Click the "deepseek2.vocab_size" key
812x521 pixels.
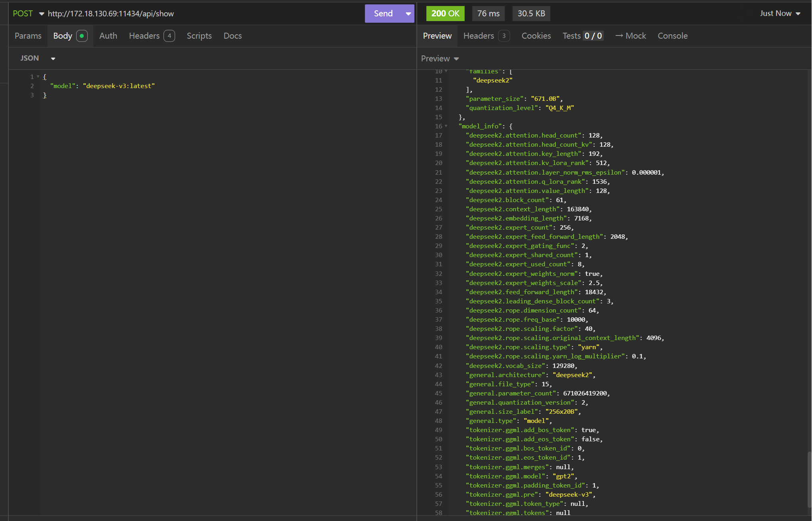click(x=506, y=366)
